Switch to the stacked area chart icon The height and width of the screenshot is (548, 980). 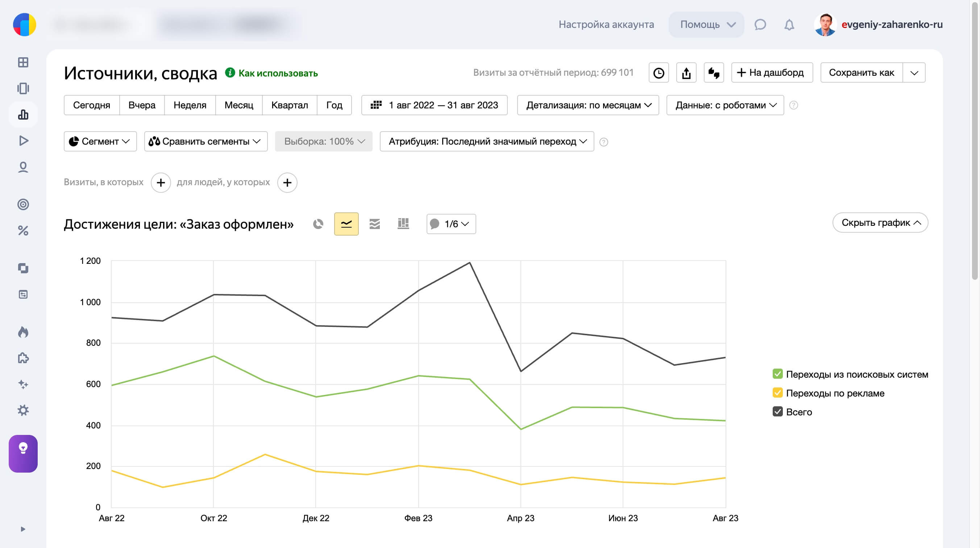[374, 224]
